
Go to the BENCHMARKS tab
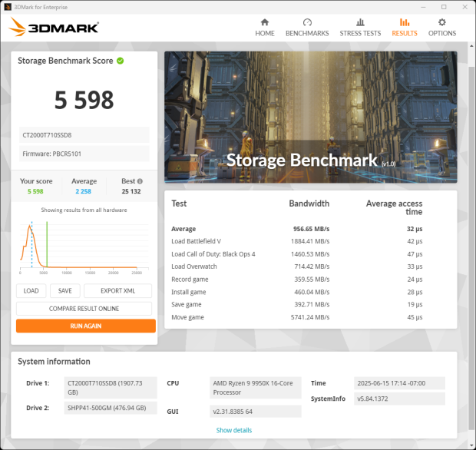(307, 34)
